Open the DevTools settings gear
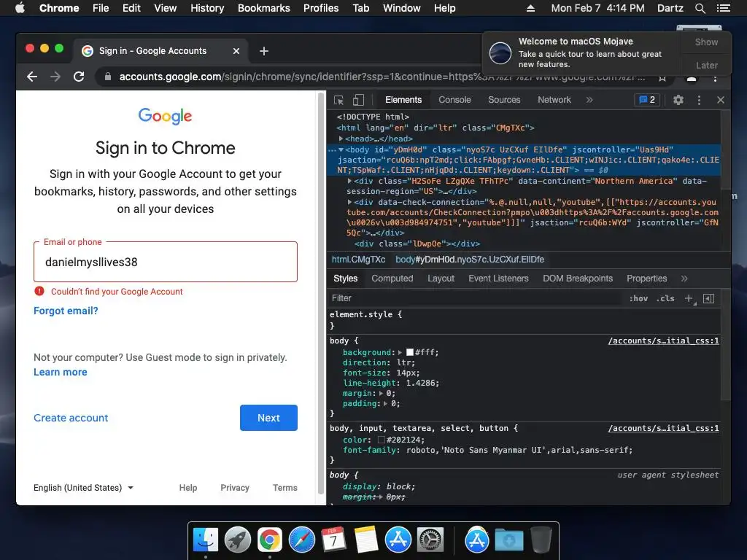 tap(678, 100)
